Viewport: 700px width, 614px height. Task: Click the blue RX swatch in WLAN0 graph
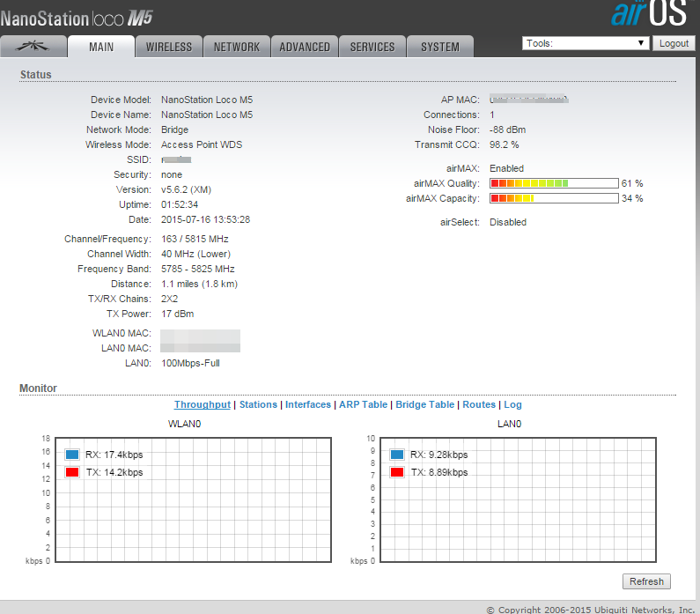[x=72, y=455]
